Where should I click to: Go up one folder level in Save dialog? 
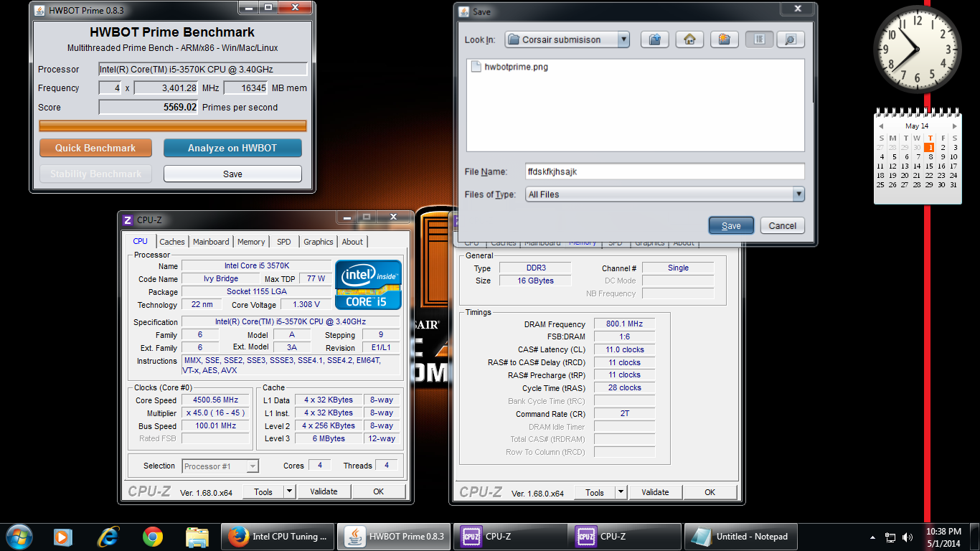tap(654, 39)
